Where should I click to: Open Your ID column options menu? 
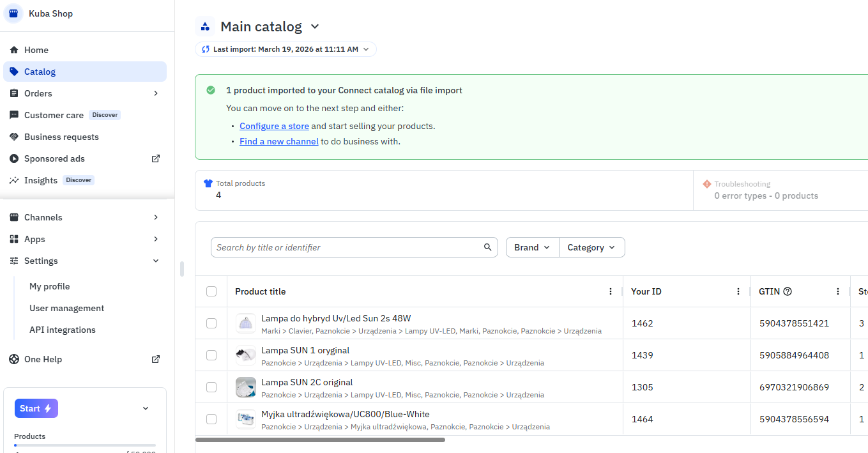738,291
